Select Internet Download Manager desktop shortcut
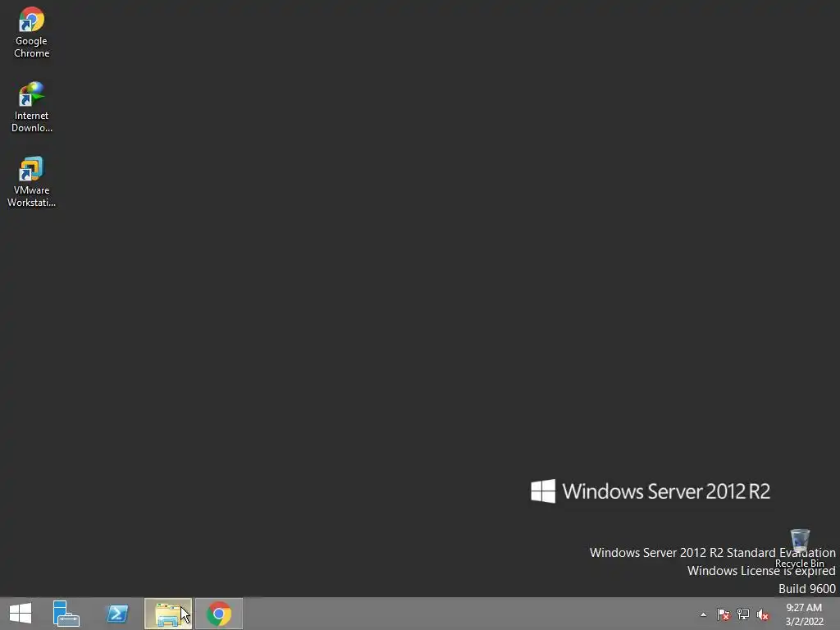 point(32,107)
